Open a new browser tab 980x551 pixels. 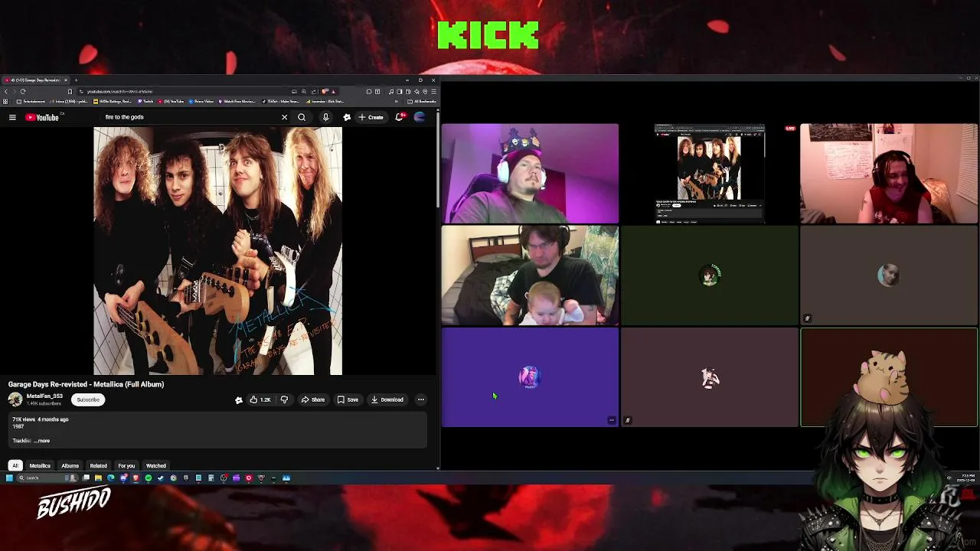click(76, 80)
